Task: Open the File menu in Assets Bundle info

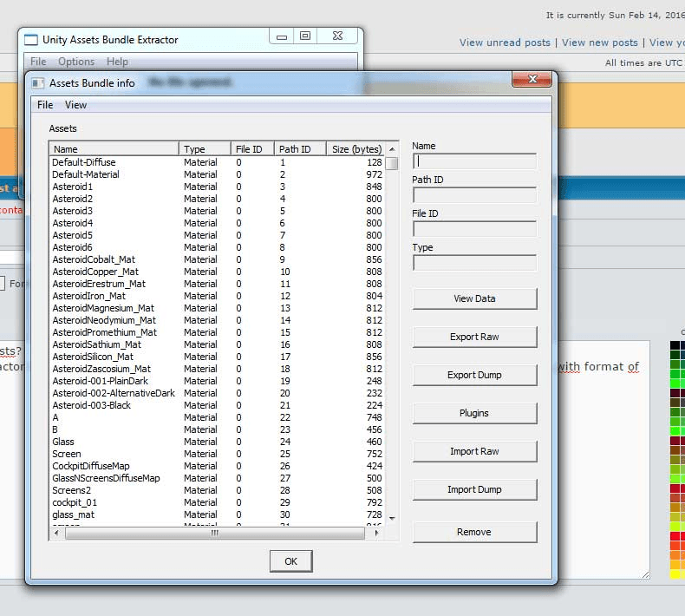Action: tap(45, 105)
